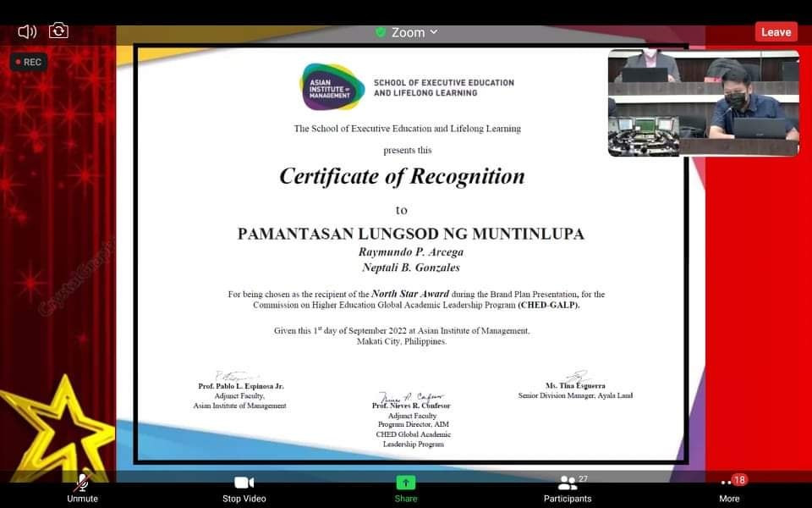Viewport: 812px width, 508px height.
Task: Tap the speaker audio output icon
Action: (x=27, y=32)
